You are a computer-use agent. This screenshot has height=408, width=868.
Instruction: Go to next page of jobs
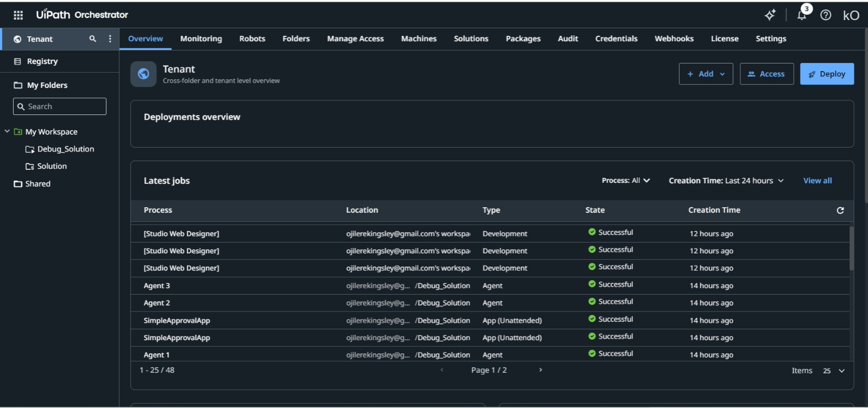click(540, 370)
